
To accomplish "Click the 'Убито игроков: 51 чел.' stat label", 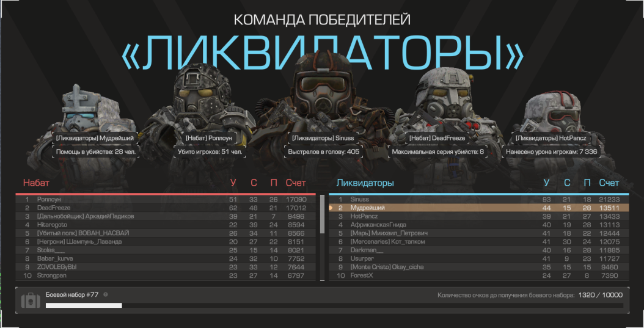I will tap(210, 151).
